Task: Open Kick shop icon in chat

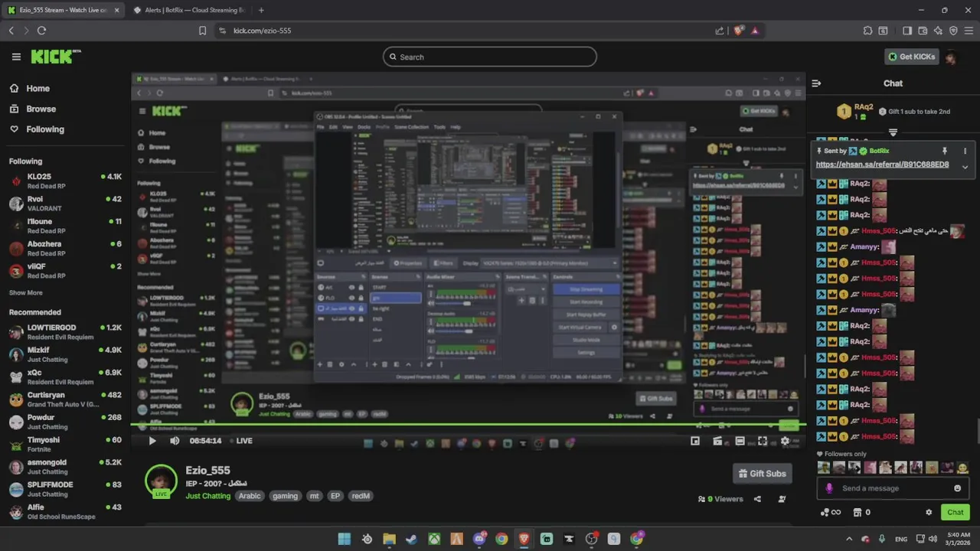Action: pyautogui.click(x=857, y=513)
